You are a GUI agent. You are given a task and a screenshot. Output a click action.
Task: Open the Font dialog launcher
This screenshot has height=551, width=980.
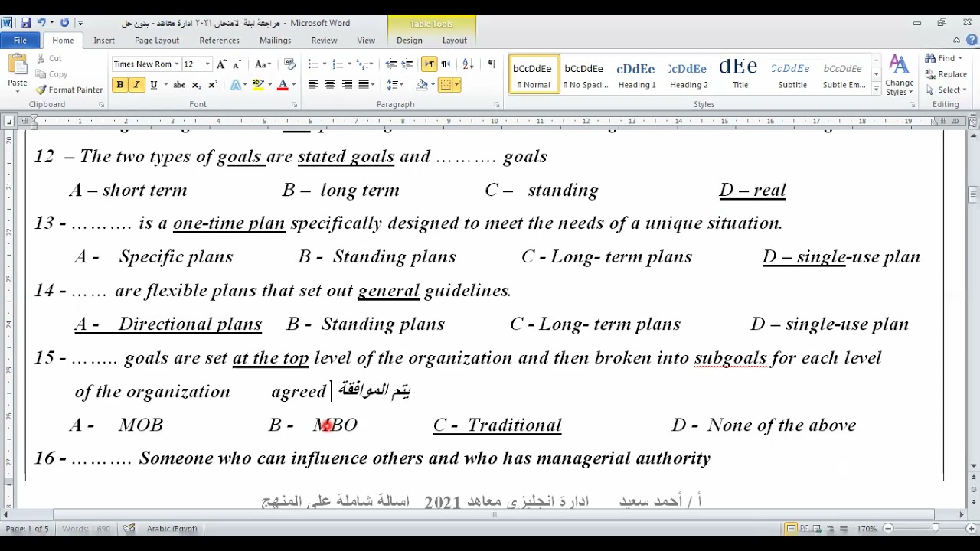294,105
